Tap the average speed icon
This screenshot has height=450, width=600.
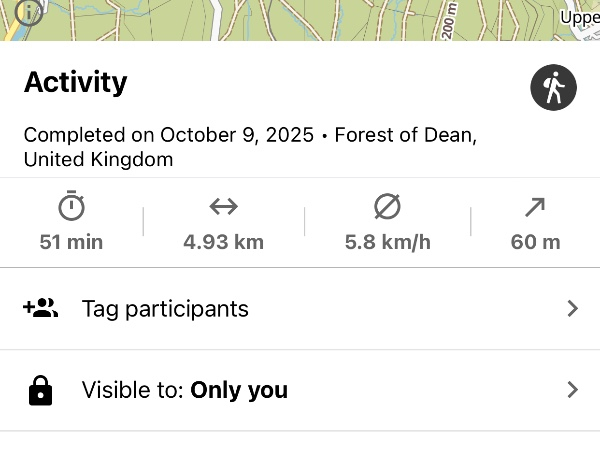tap(387, 207)
